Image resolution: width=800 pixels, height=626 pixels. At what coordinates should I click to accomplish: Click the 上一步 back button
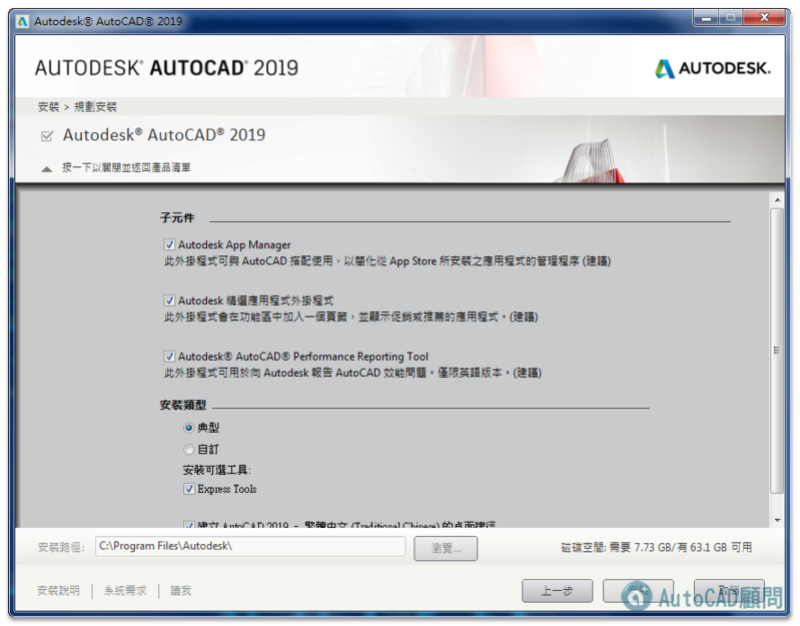(x=557, y=591)
